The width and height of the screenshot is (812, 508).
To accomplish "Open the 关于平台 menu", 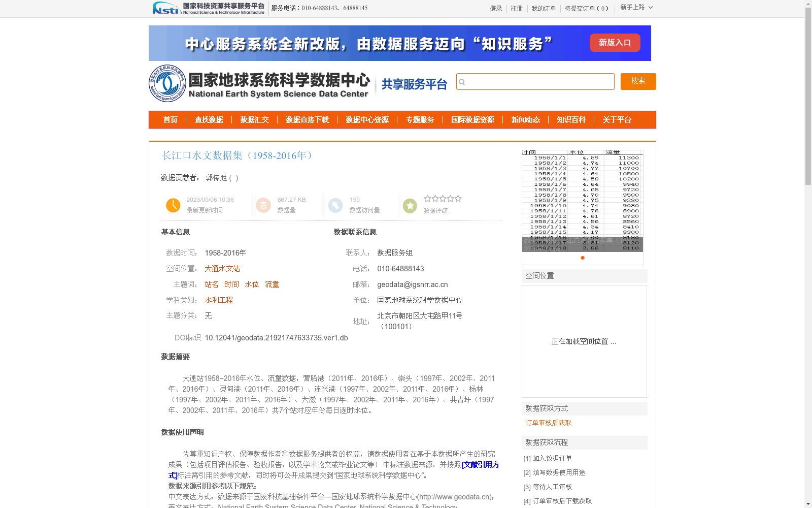I will pos(617,120).
